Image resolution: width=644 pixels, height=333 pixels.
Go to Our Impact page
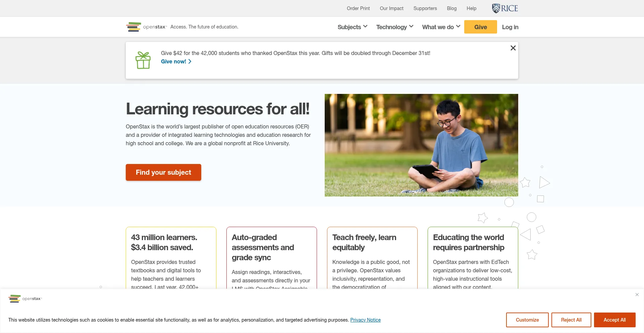pyautogui.click(x=391, y=8)
